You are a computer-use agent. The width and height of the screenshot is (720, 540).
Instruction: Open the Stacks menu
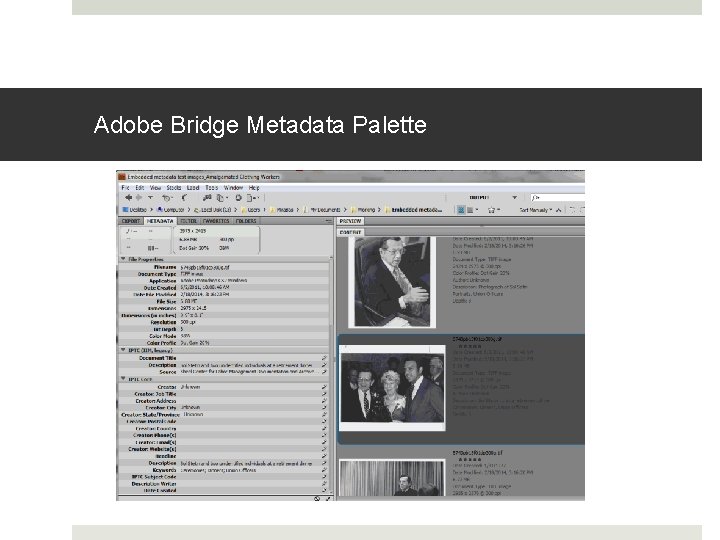pyautogui.click(x=174, y=188)
